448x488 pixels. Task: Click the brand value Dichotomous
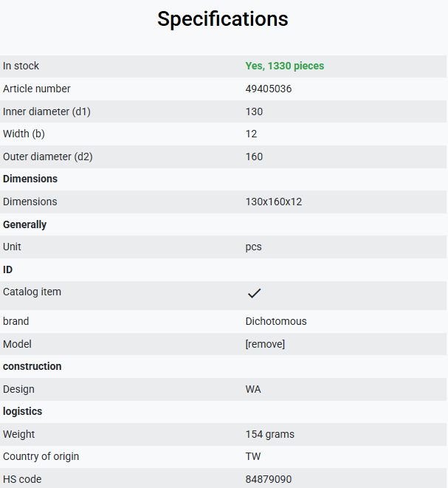(x=276, y=321)
